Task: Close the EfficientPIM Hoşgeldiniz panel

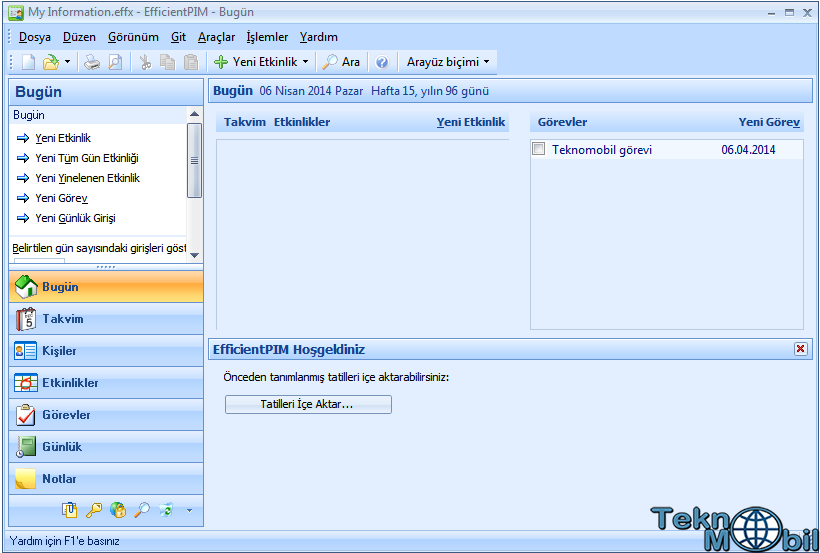Action: [800, 349]
